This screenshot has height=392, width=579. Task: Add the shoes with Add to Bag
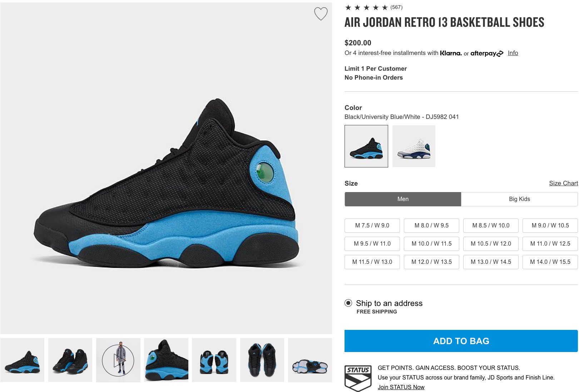click(461, 341)
